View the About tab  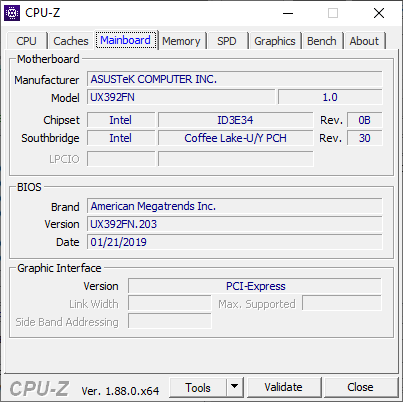pos(364,41)
